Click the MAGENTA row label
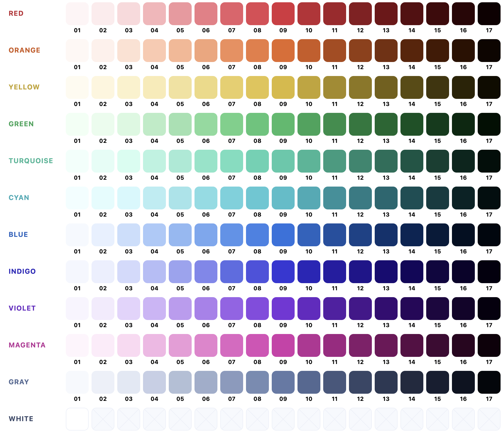The height and width of the screenshot is (432, 504). click(x=27, y=345)
